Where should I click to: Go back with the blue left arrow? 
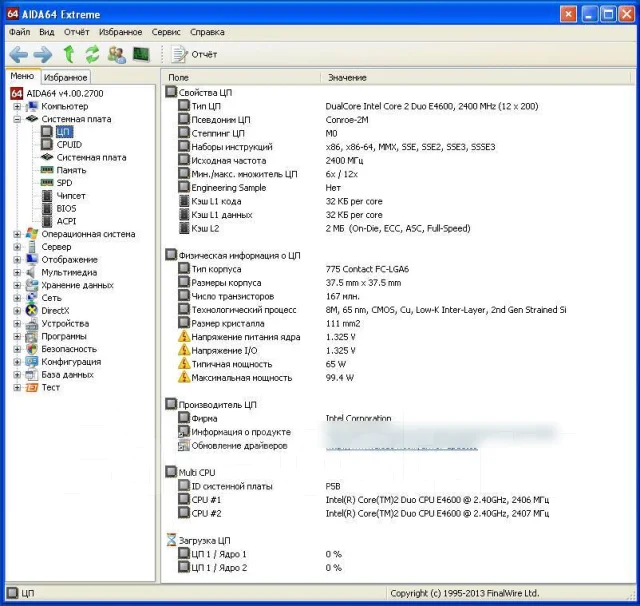(18, 54)
